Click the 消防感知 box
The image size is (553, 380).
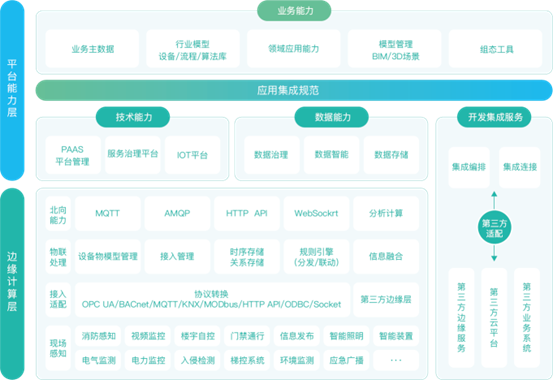98,336
